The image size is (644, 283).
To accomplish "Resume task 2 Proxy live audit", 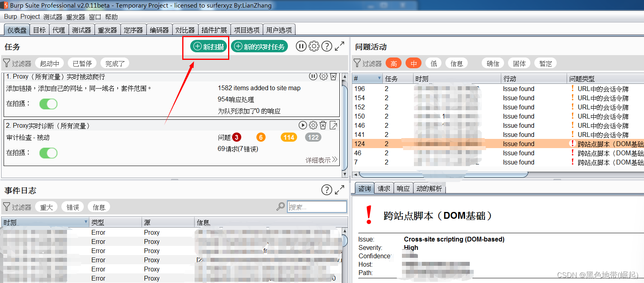I will click(x=303, y=125).
